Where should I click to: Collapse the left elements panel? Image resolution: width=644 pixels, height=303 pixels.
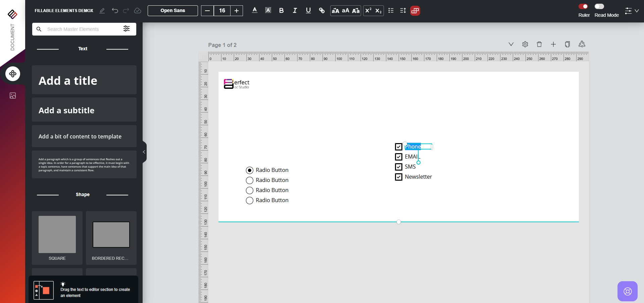pos(144,152)
